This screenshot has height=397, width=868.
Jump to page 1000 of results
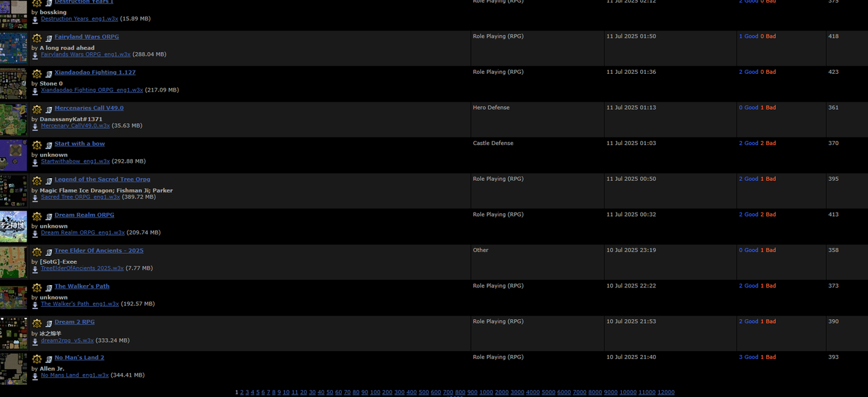[486, 392]
